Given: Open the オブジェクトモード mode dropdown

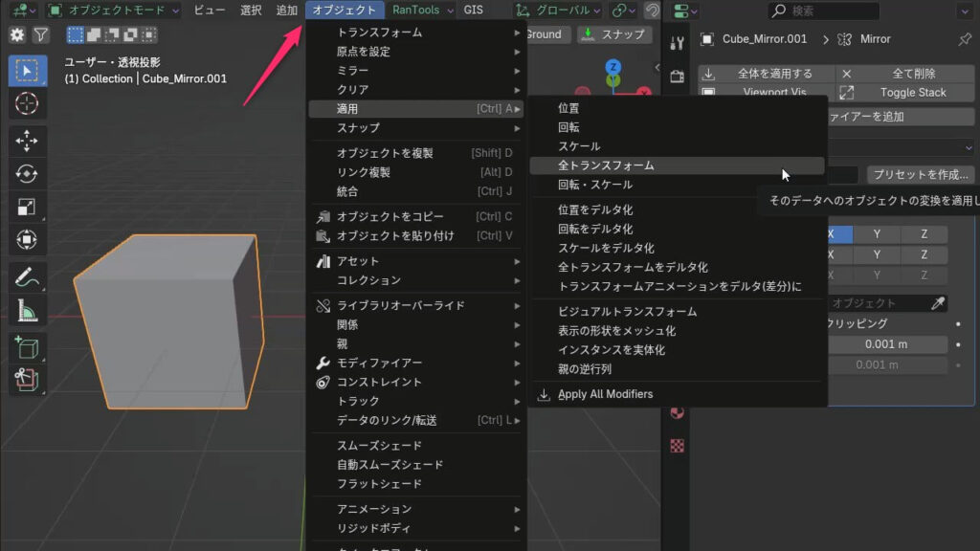Looking at the screenshot, I should pyautogui.click(x=113, y=11).
